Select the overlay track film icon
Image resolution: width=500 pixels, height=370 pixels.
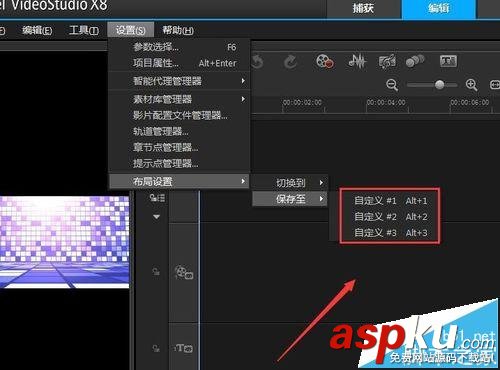point(184,272)
